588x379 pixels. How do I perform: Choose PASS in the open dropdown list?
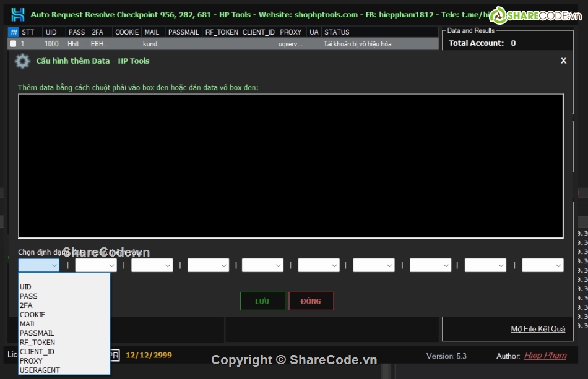[64, 296]
